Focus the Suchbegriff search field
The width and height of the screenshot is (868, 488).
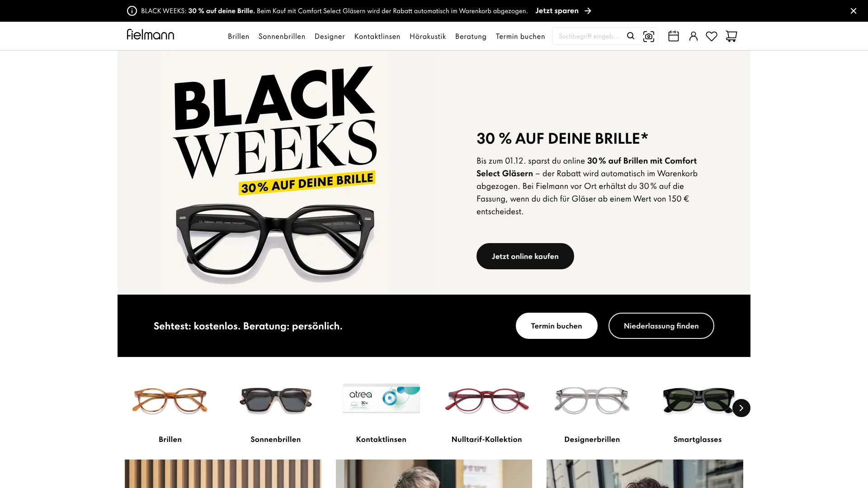point(590,36)
